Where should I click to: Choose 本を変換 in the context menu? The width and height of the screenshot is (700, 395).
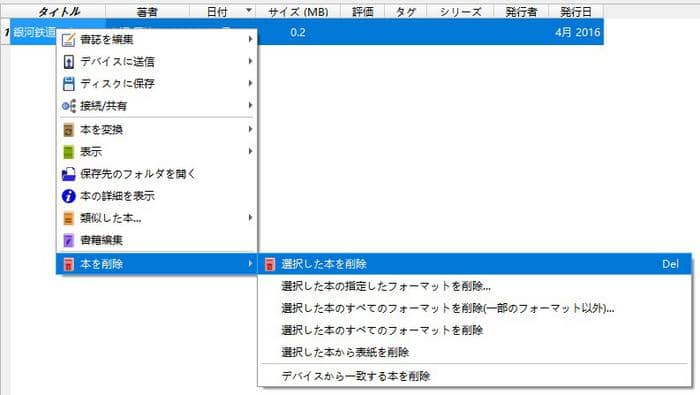point(157,130)
